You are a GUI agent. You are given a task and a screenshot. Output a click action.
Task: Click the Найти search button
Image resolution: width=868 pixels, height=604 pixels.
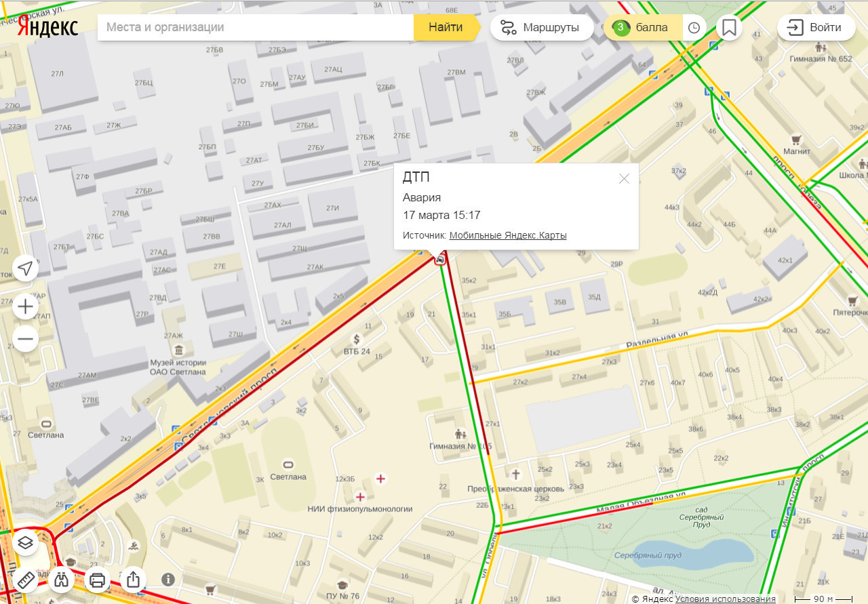point(446,28)
